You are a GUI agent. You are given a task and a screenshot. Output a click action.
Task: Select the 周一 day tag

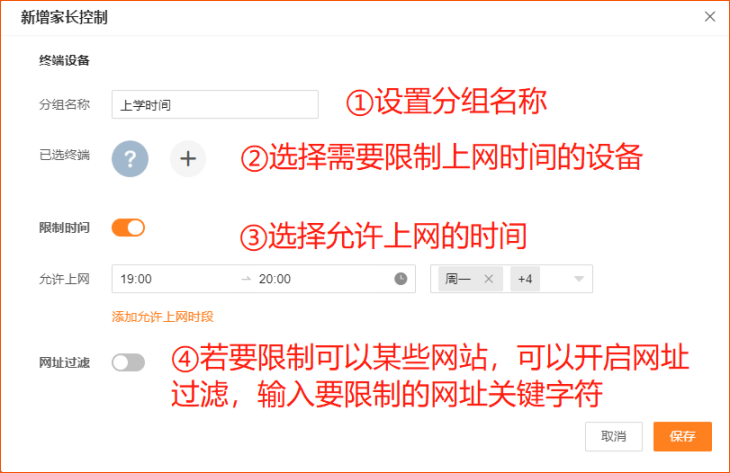[458, 279]
